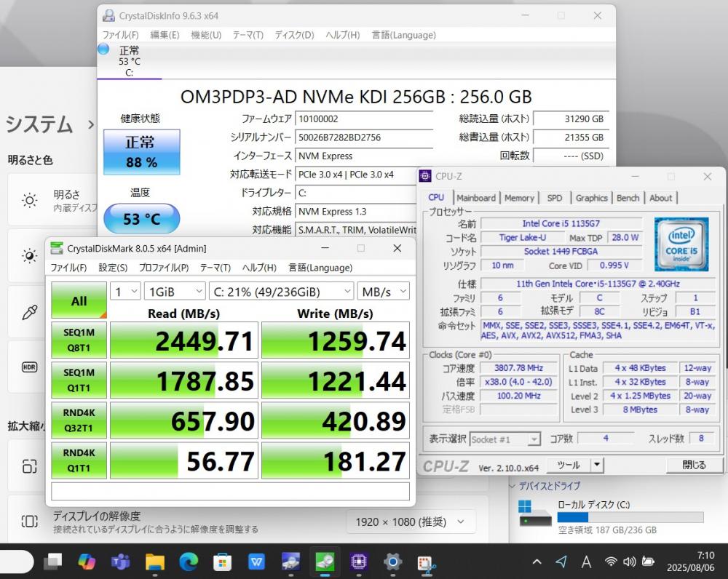Open the 1920 × 1080 resolution dropdown

(411, 522)
